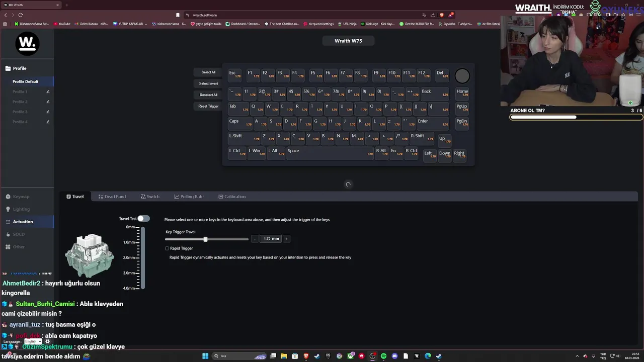Screen dimensions: 644x362
Task: Click the Wraith W. logo
Action: pos(27,44)
